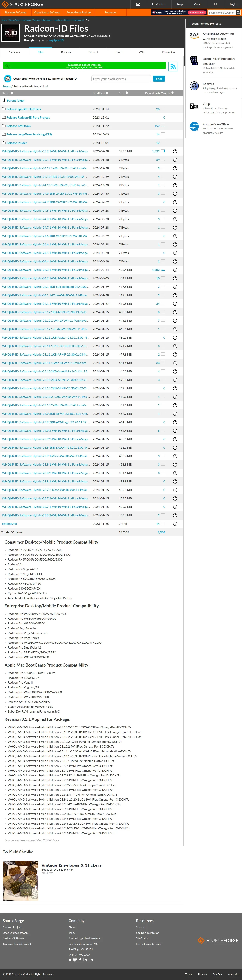Open the Release Specific HotFixes folder

pos(23,109)
